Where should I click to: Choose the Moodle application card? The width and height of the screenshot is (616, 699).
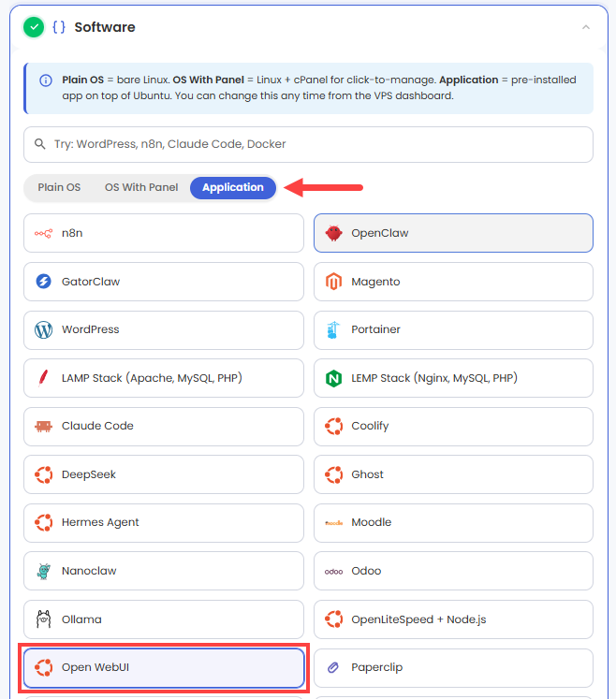453,523
